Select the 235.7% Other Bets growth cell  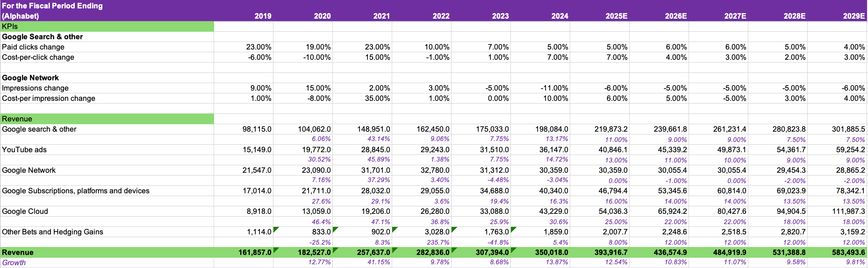438,242
